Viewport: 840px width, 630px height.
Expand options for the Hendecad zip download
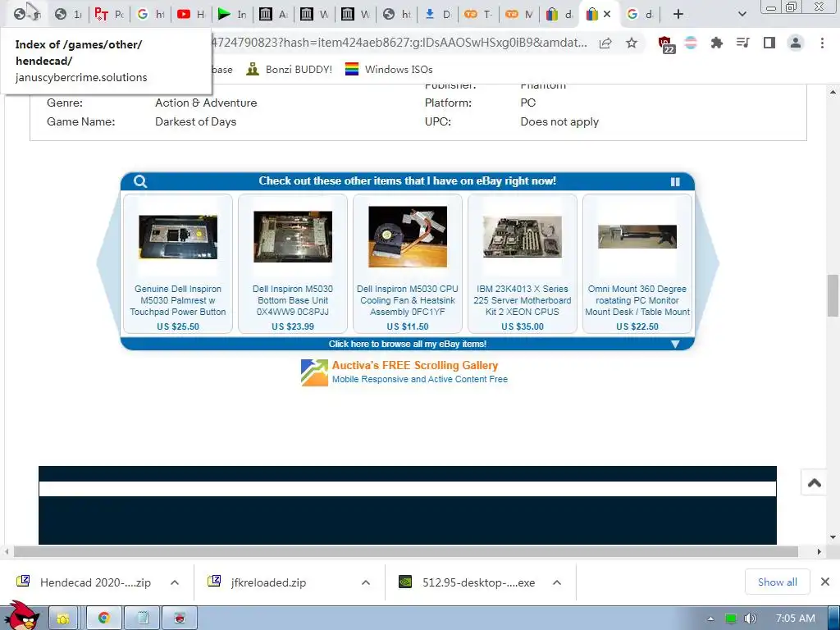pos(175,582)
